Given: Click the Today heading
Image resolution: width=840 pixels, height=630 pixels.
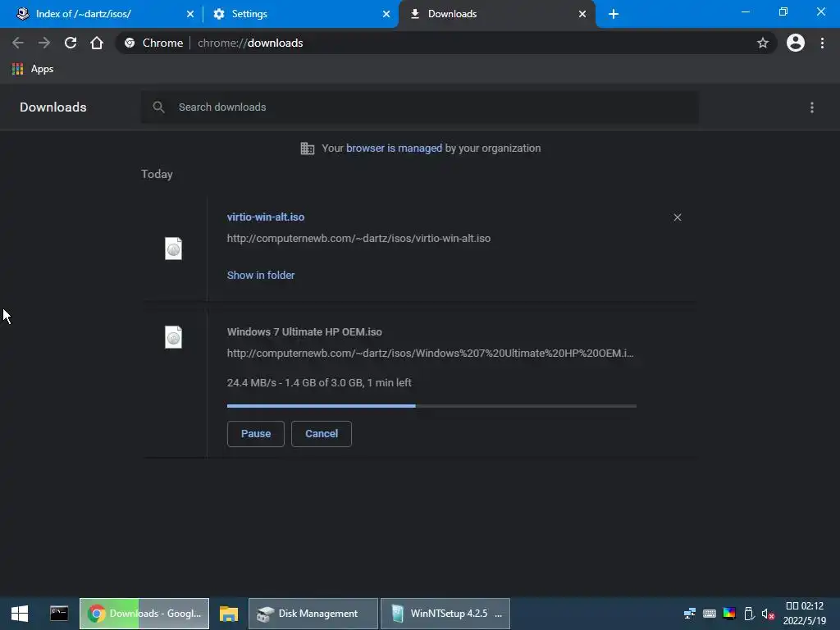Looking at the screenshot, I should 157,174.
